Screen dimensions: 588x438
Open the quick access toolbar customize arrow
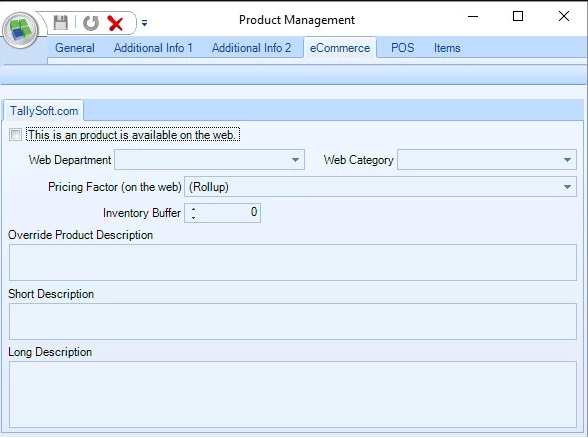[144, 23]
